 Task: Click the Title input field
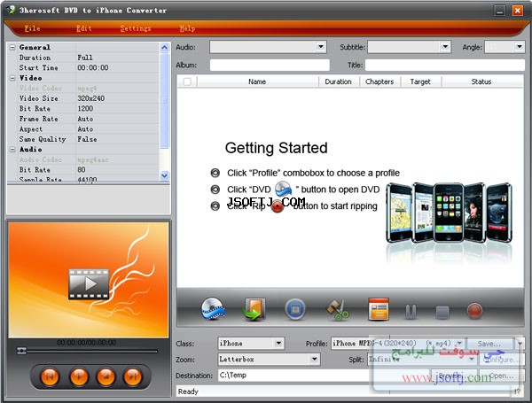pos(445,65)
